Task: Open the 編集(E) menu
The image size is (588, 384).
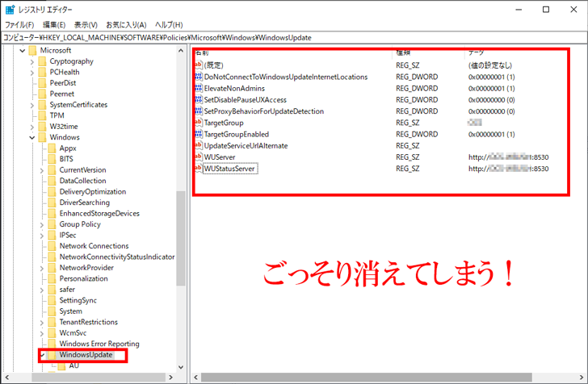Action: point(54,25)
